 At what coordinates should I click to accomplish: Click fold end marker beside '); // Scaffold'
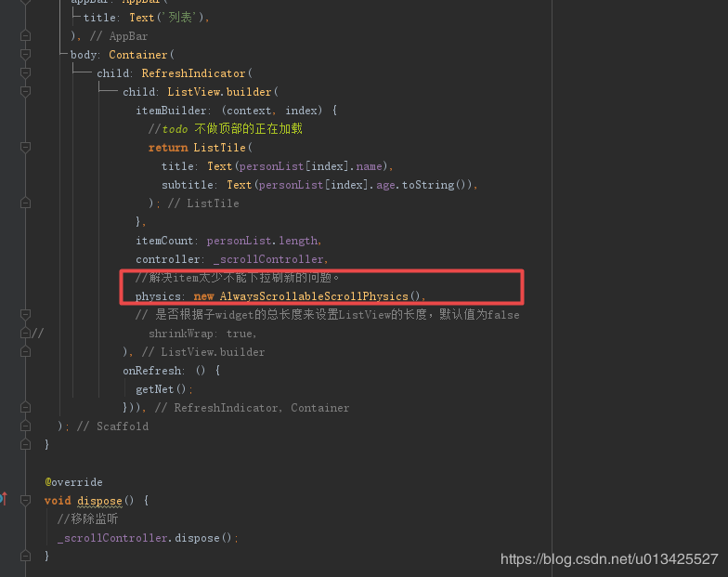pos(26,426)
